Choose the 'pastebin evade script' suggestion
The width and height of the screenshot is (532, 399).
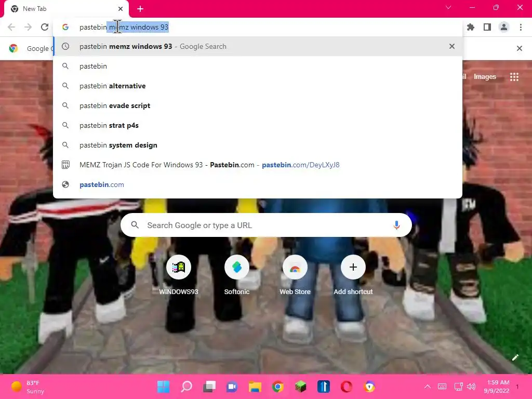[258, 105]
